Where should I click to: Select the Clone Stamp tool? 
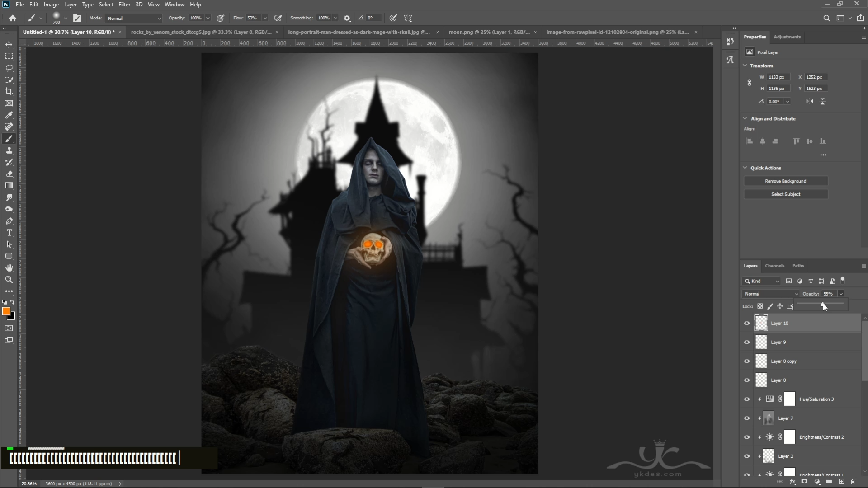[x=9, y=150]
